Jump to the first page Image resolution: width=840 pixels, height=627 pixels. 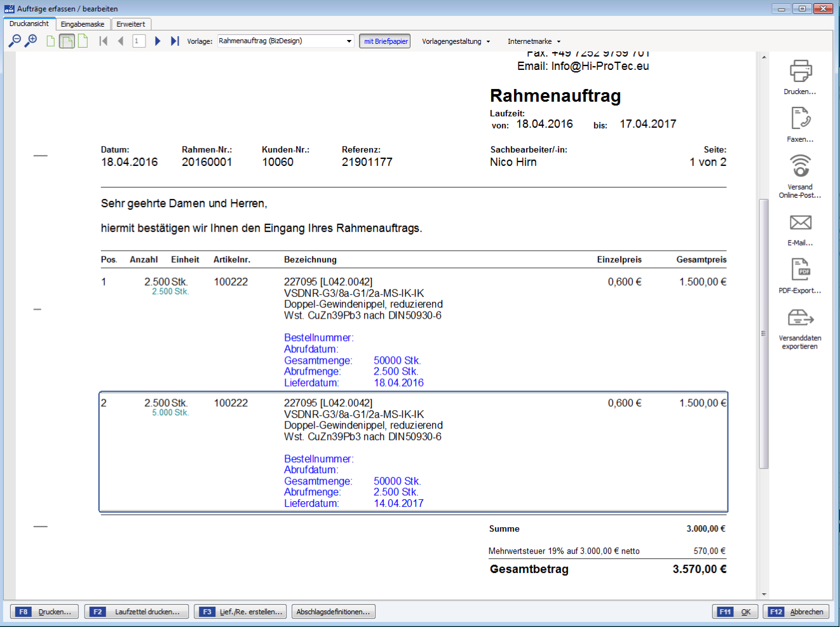(x=104, y=41)
